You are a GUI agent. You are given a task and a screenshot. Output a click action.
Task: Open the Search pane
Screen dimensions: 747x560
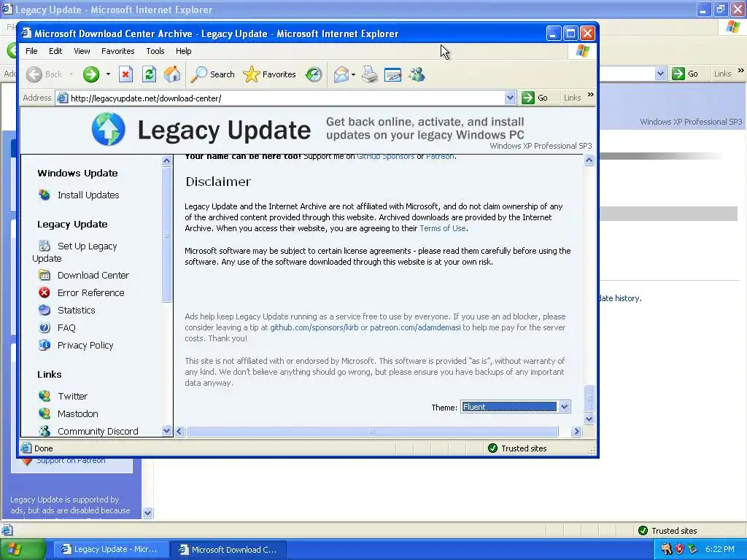[213, 74]
